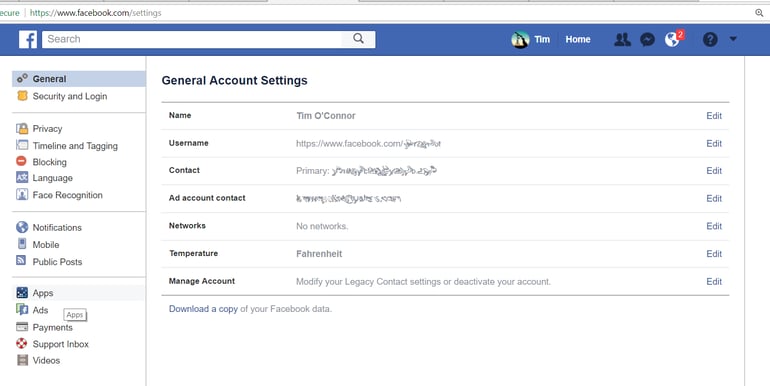Click the Modify your Legacy Contact text

click(423, 281)
